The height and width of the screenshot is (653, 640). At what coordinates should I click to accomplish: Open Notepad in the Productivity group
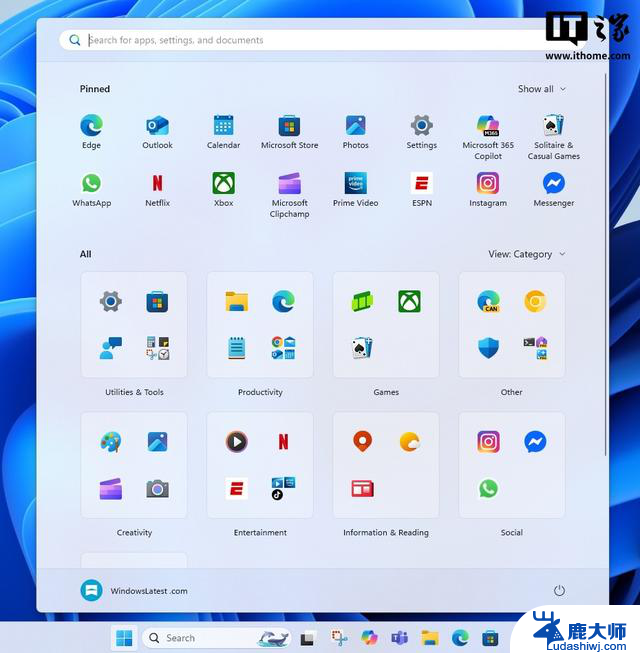(x=237, y=348)
